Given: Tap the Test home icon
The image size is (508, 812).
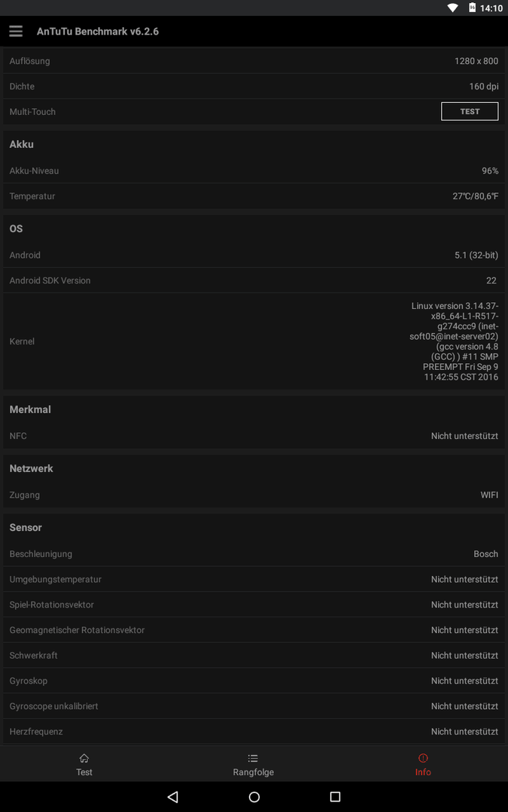Looking at the screenshot, I should [84, 758].
